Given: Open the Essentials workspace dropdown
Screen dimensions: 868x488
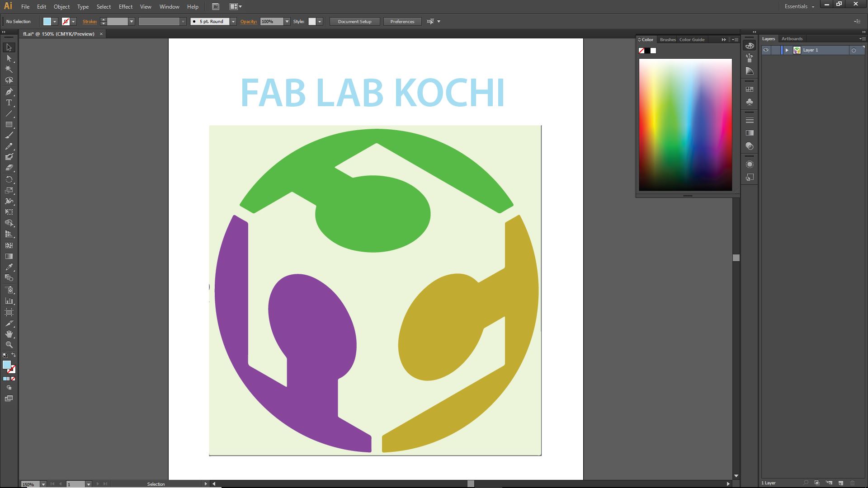Looking at the screenshot, I should point(799,6).
